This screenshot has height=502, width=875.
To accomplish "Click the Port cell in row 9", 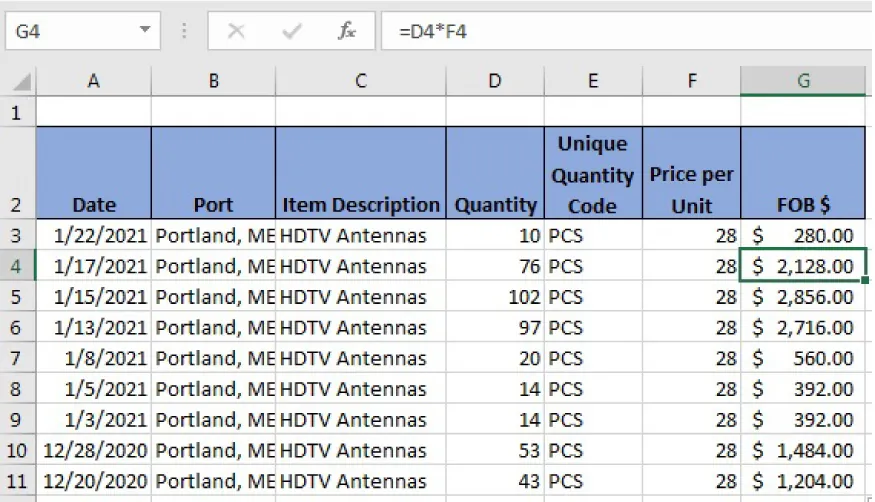I will [213, 420].
